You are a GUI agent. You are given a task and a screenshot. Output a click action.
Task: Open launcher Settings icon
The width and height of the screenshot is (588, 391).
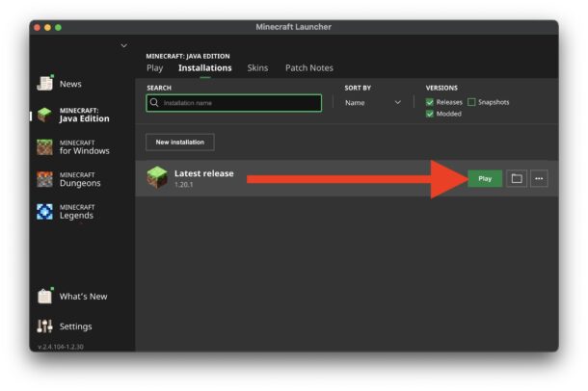pos(44,326)
